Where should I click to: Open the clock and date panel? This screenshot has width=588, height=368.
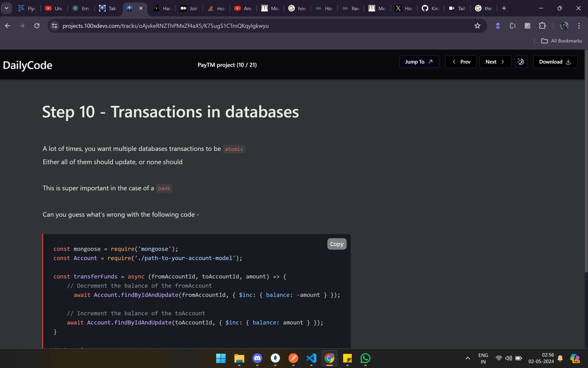pos(540,358)
